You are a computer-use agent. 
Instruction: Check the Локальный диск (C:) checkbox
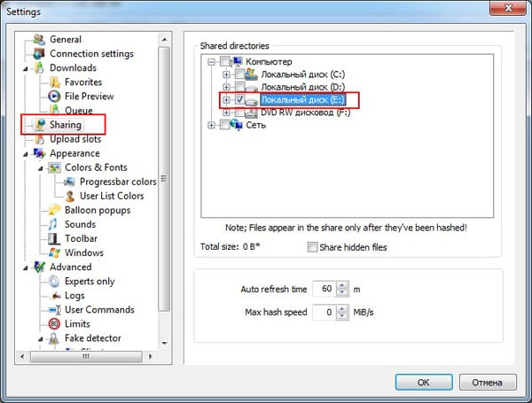point(240,75)
